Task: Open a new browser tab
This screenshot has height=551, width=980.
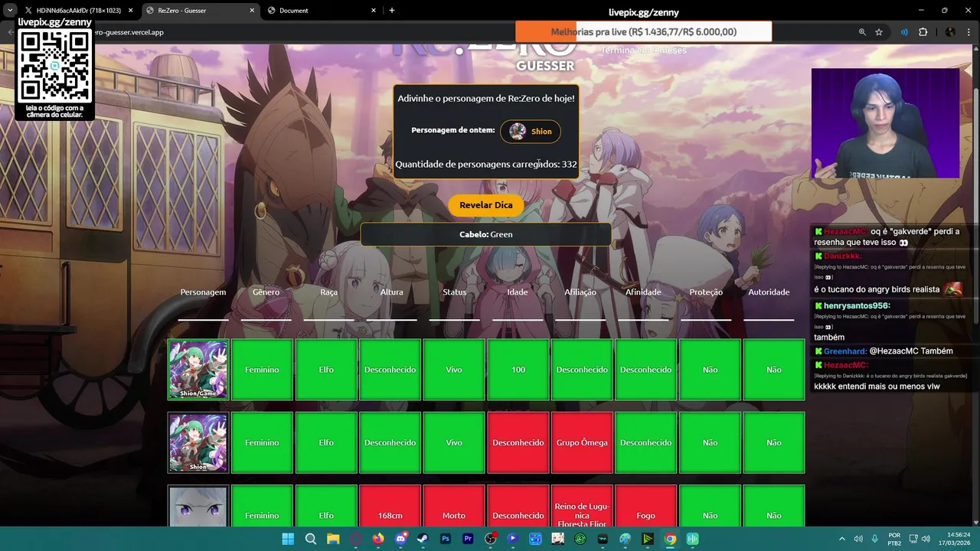Action: (x=392, y=11)
